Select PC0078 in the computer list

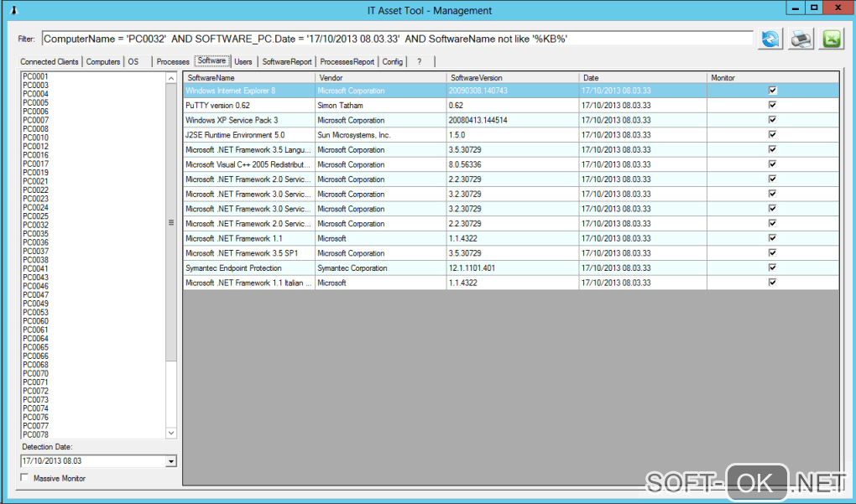click(x=35, y=434)
